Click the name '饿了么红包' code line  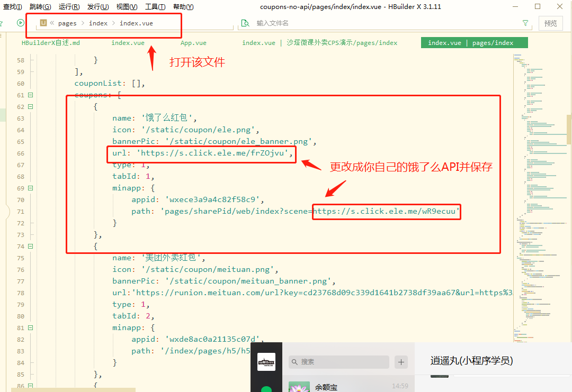(155, 118)
